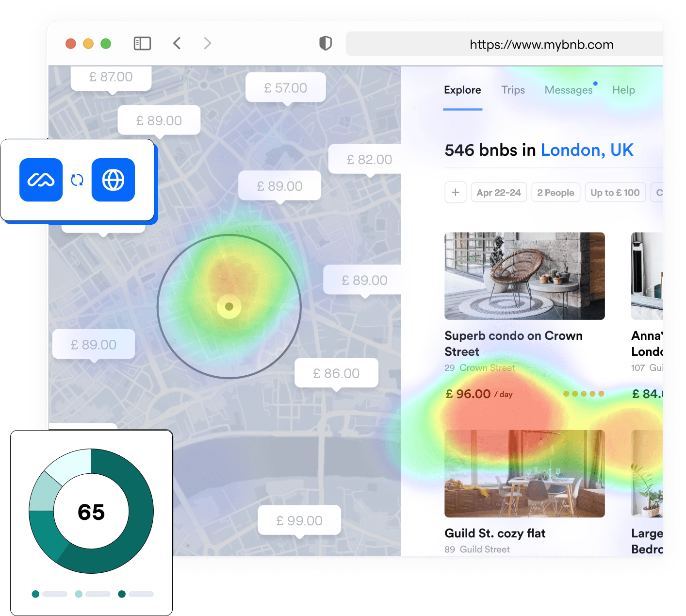
Task: Go forward with the right chevron
Action: coord(208,43)
